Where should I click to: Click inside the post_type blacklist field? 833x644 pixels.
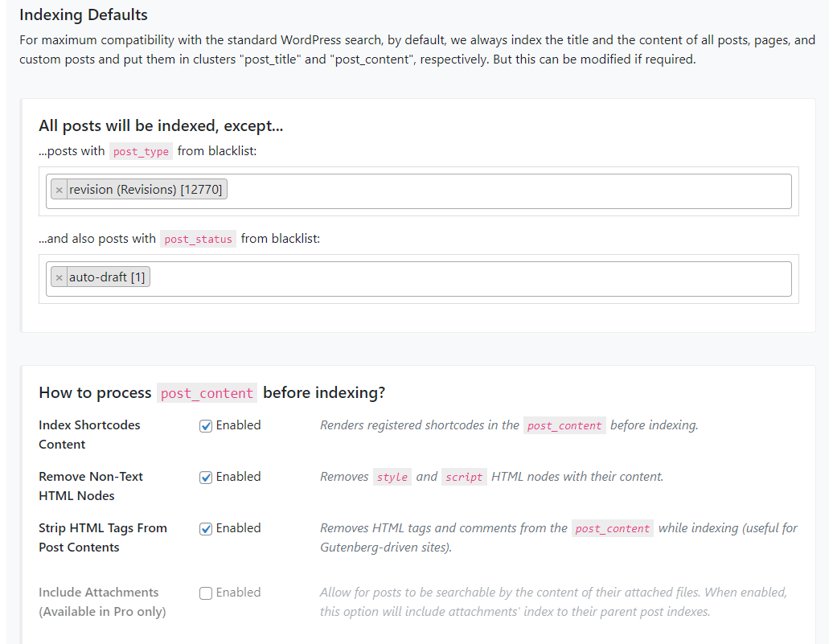[419, 191]
